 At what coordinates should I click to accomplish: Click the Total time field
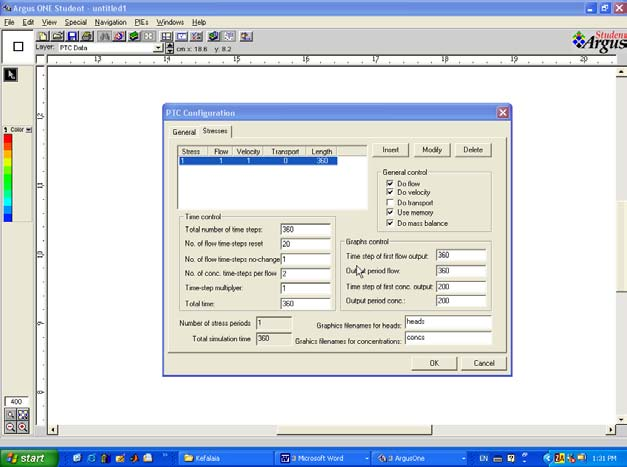pyautogui.click(x=306, y=304)
